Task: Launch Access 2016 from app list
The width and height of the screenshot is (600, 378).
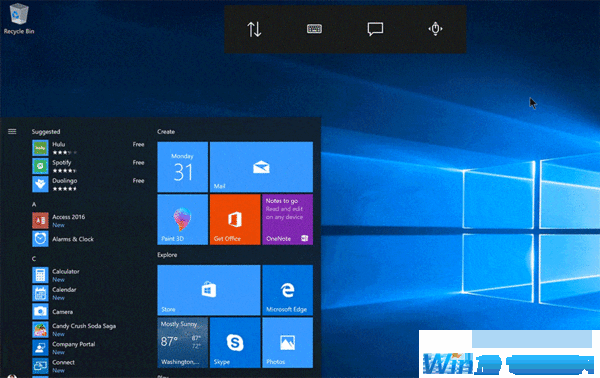Action: coord(88,220)
